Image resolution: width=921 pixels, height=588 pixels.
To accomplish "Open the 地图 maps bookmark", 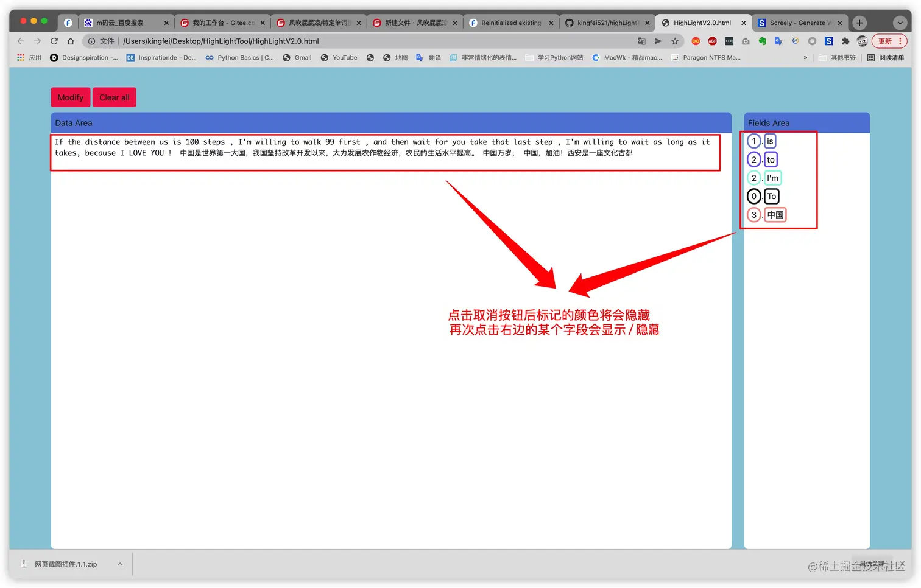I will coord(395,57).
